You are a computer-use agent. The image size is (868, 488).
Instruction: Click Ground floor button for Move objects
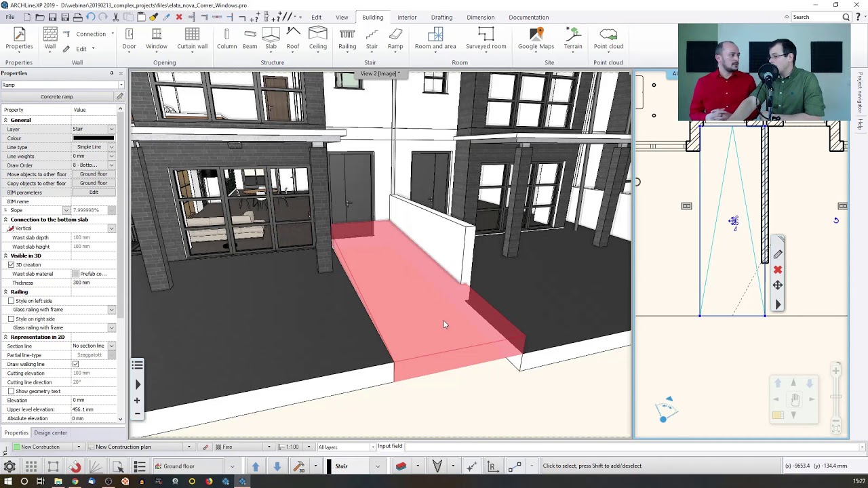click(94, 174)
